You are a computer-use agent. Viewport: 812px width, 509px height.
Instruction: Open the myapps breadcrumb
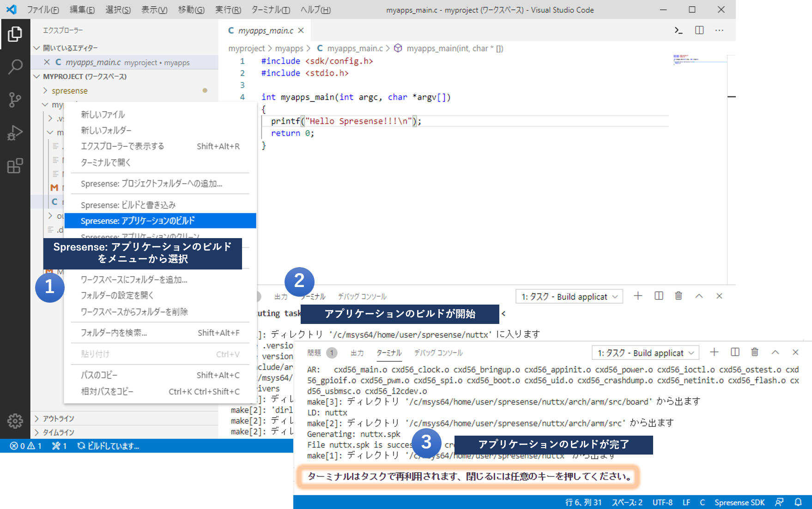(x=290, y=48)
